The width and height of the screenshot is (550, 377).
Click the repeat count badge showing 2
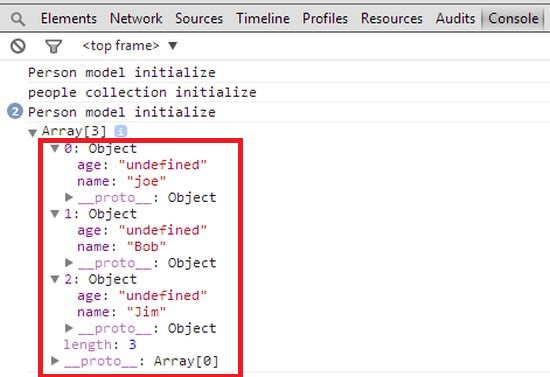[15, 111]
